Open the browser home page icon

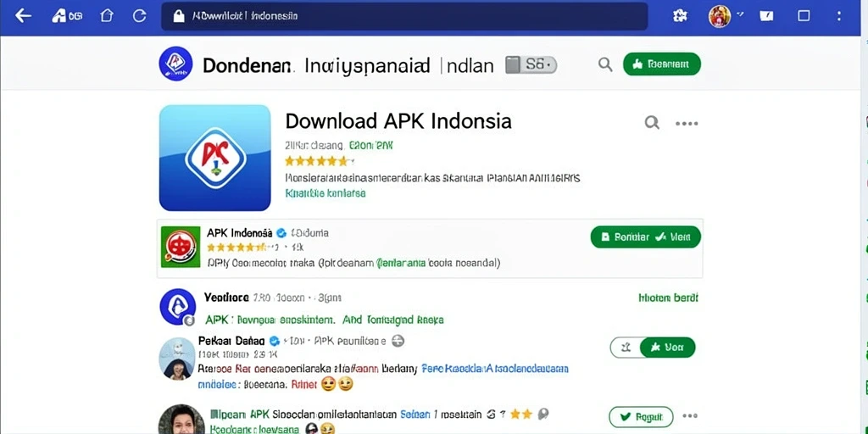click(106, 16)
